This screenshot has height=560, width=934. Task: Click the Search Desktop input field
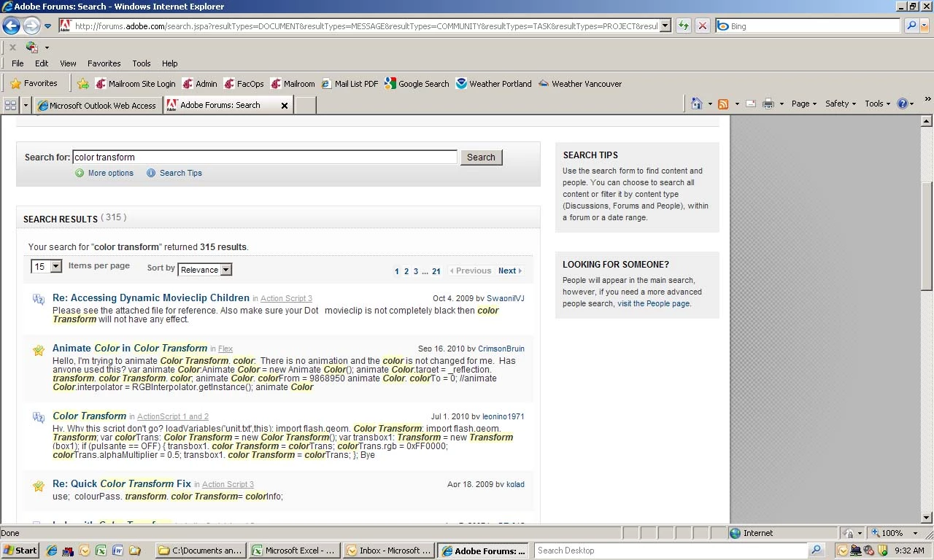tap(671, 551)
